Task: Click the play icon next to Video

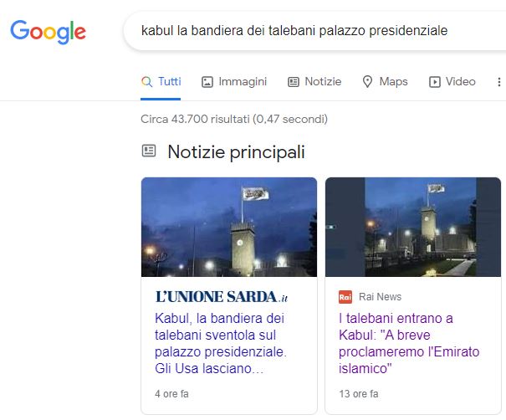Action: tap(435, 82)
